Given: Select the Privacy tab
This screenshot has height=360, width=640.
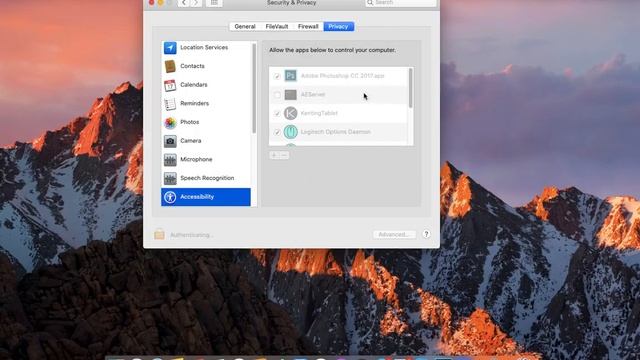Looking at the screenshot, I should [338, 27].
